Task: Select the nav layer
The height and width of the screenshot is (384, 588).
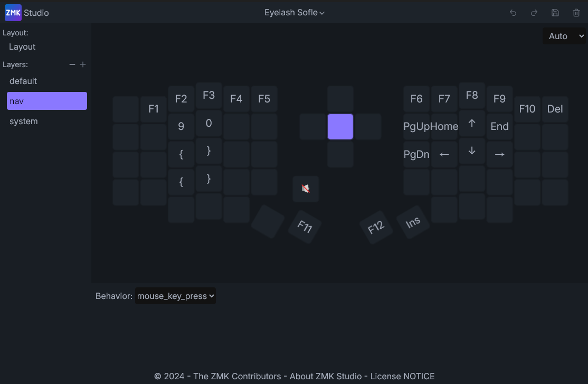Action: pyautogui.click(x=47, y=101)
